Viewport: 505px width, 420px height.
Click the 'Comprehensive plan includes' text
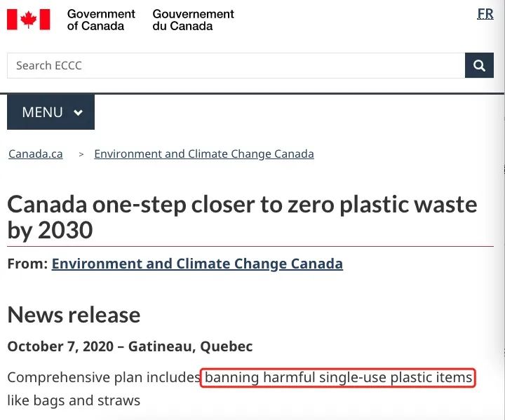(x=104, y=377)
